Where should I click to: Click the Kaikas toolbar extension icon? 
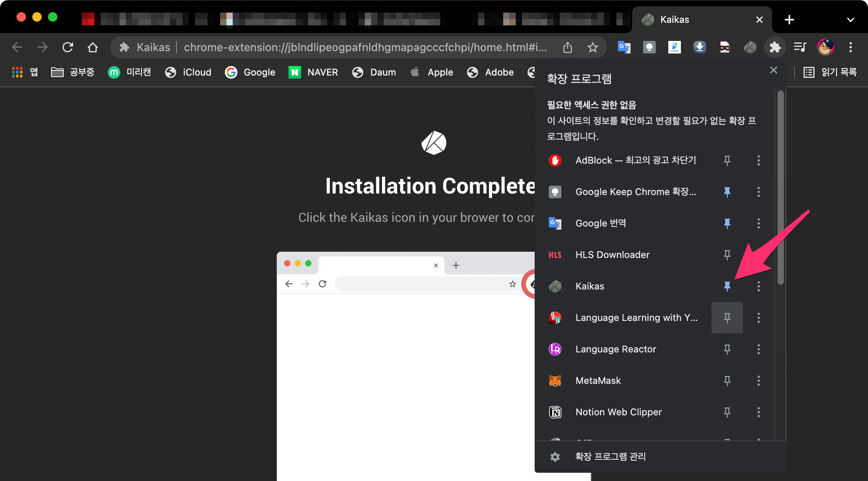click(750, 48)
